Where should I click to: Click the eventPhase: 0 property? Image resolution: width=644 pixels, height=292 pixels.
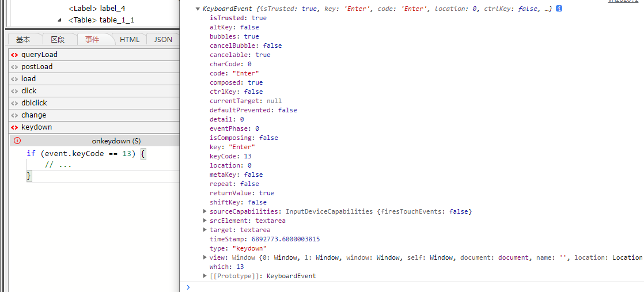(x=234, y=128)
